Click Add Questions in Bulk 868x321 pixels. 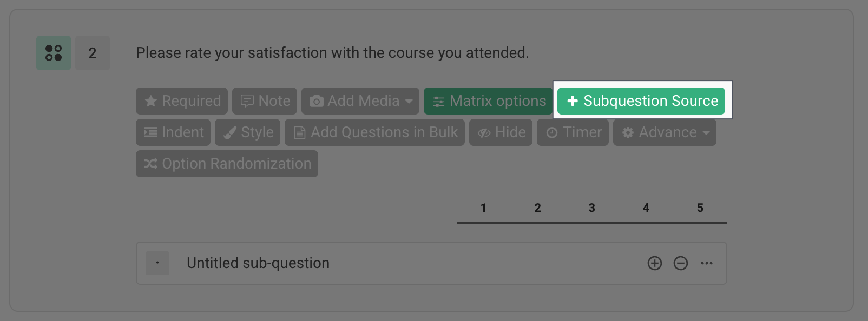click(374, 132)
